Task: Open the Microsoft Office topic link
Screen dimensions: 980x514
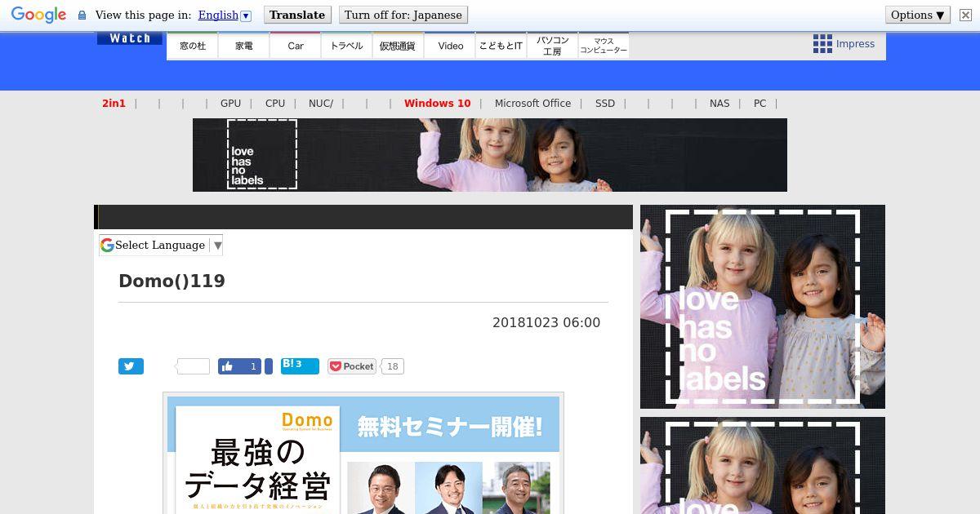Action: click(x=532, y=104)
